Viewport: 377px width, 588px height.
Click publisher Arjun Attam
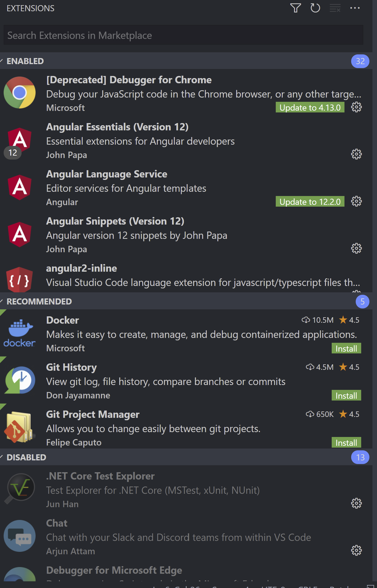[71, 551]
